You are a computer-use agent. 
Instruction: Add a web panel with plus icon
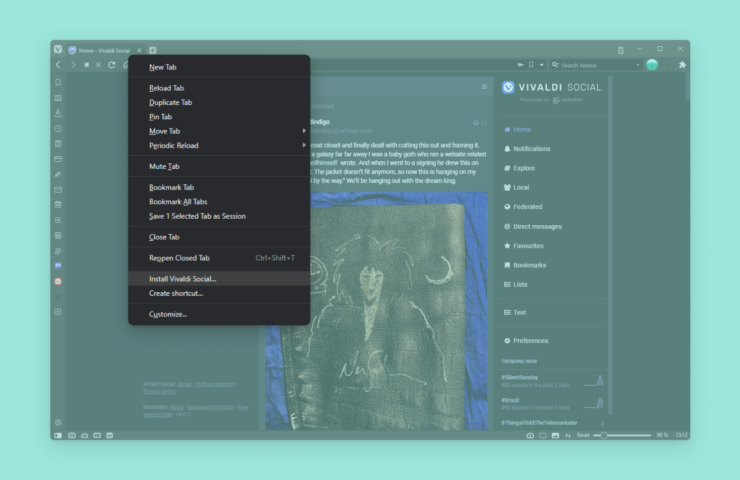(x=58, y=312)
